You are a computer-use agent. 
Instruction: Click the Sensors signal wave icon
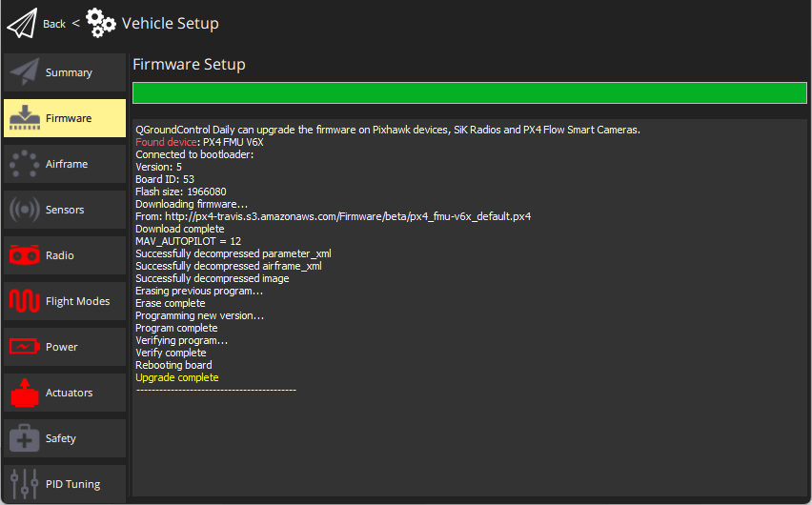pos(24,210)
